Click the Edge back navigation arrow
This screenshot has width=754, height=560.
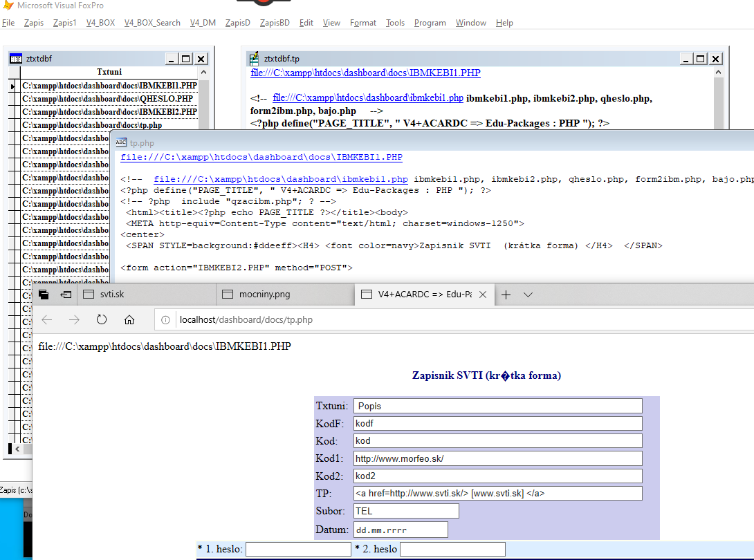pyautogui.click(x=47, y=319)
